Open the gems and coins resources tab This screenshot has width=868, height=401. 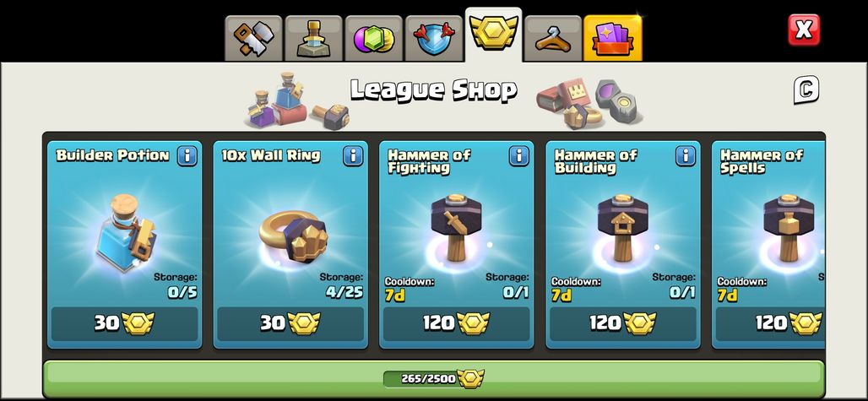click(374, 38)
